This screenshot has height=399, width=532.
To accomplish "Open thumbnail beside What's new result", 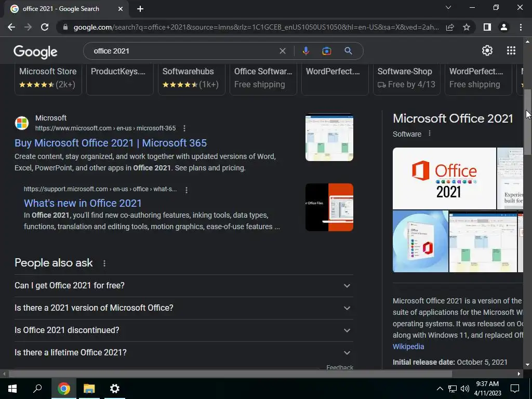I will click(329, 207).
